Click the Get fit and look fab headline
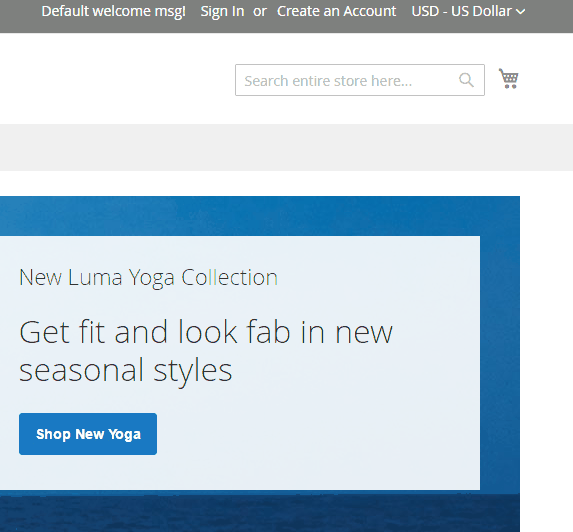The height and width of the screenshot is (532, 573). 206,332
